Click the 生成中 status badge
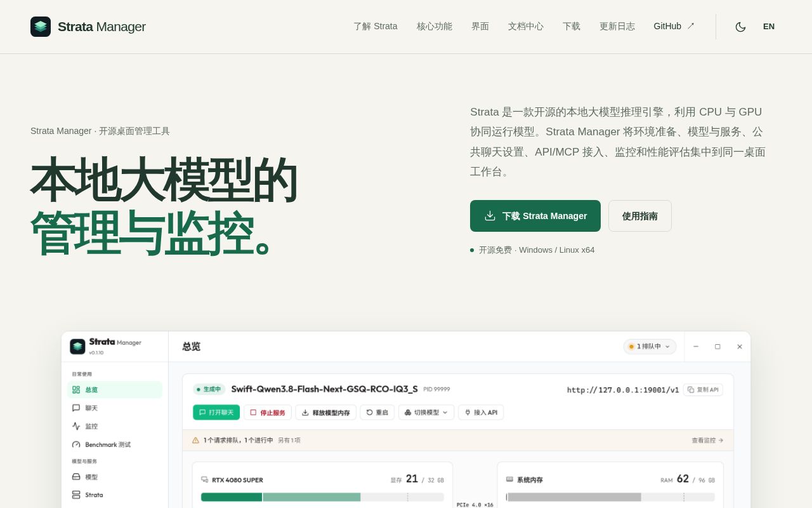The height and width of the screenshot is (508, 812). (x=209, y=389)
